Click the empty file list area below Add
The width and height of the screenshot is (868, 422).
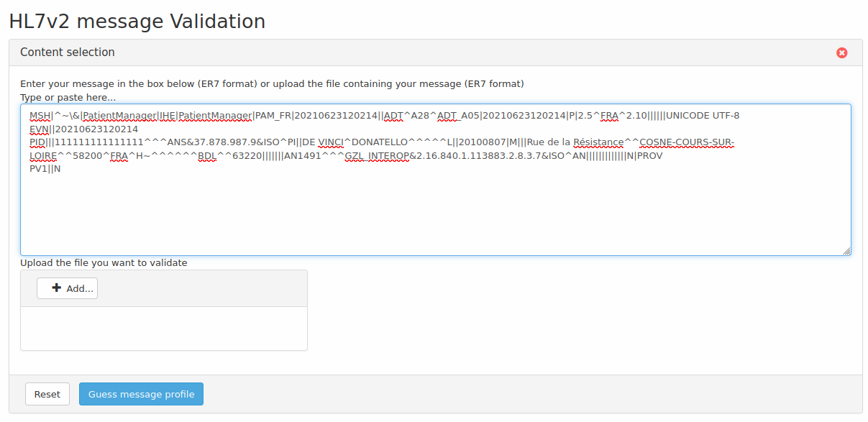[x=163, y=329]
